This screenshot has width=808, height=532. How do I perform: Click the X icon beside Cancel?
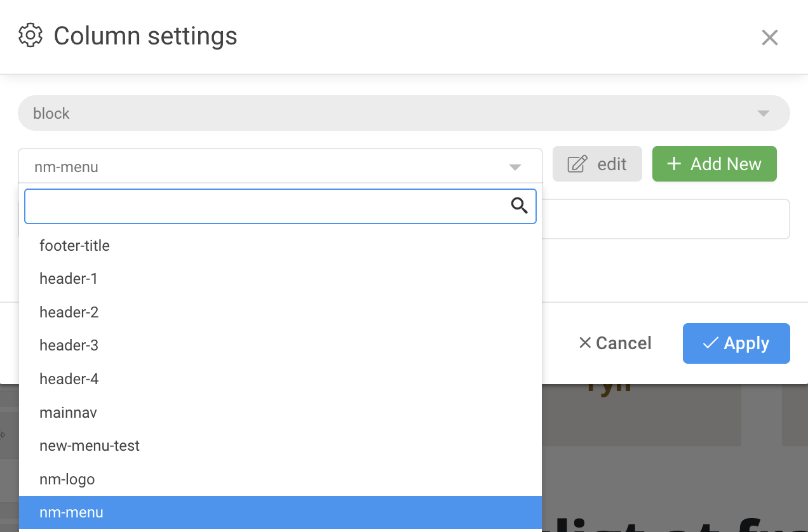(x=585, y=343)
